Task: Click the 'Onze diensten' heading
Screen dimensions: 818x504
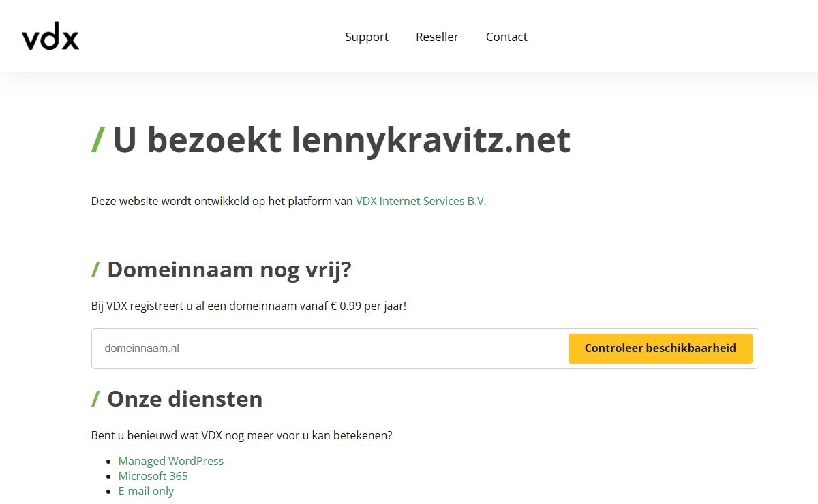Action: (177, 398)
